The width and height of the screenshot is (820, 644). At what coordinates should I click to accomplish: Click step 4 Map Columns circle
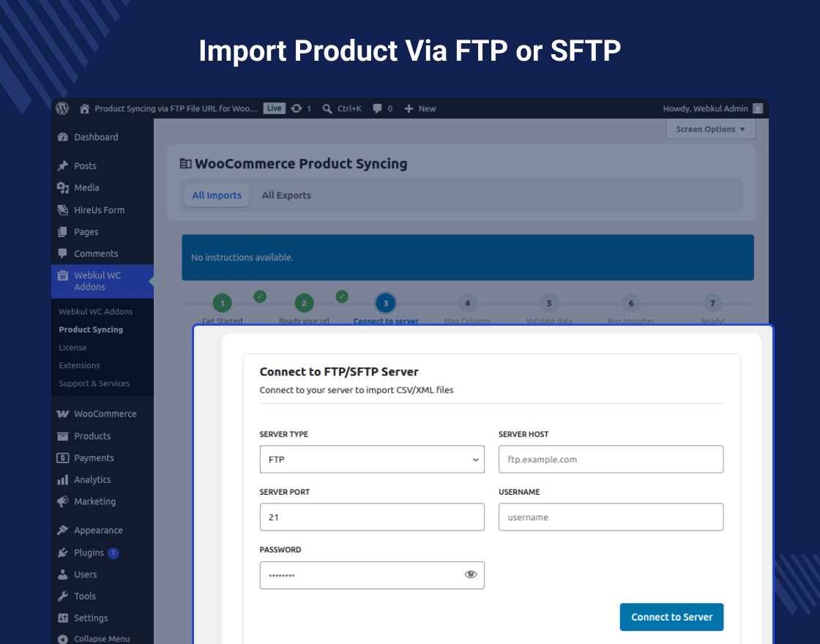pyautogui.click(x=468, y=303)
